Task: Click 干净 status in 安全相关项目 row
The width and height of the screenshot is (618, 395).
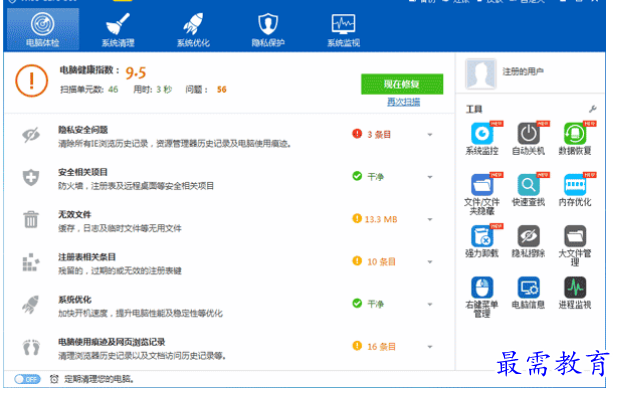Action: pyautogui.click(x=375, y=177)
